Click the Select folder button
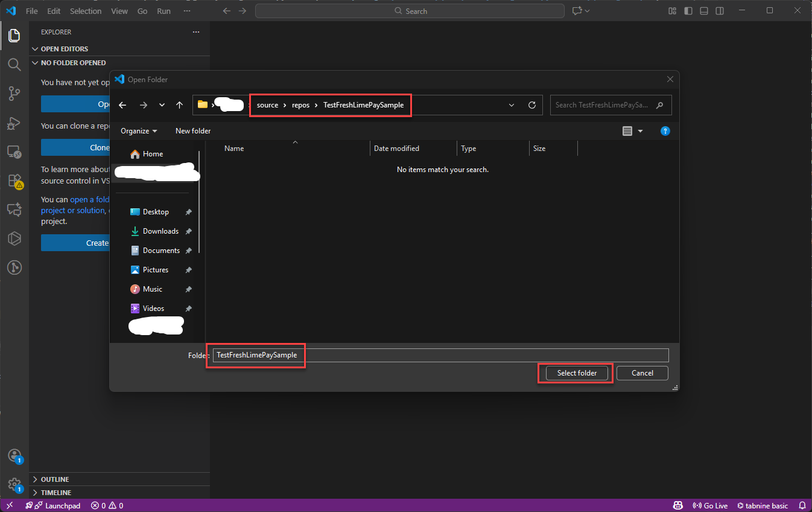 pyautogui.click(x=577, y=373)
